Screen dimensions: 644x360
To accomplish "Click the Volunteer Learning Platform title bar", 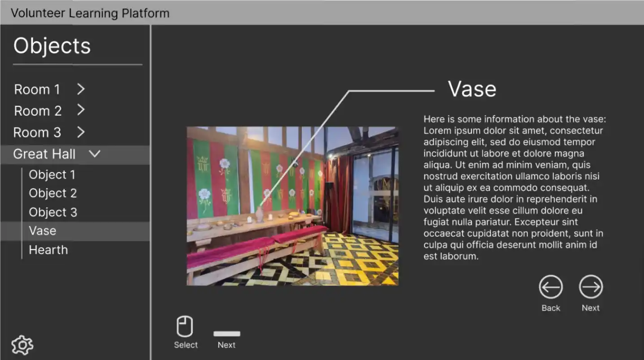I will click(x=91, y=13).
